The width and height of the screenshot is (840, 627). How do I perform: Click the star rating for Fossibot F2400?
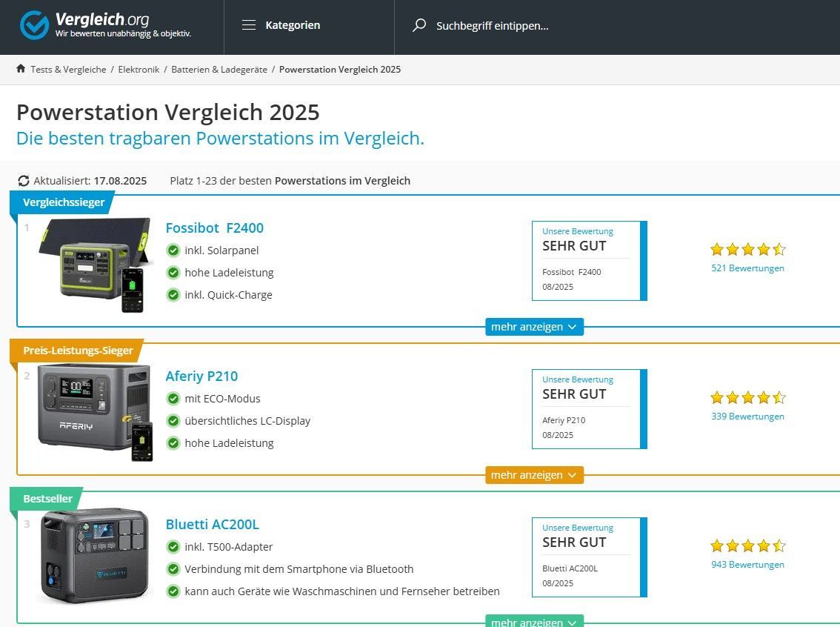(747, 250)
